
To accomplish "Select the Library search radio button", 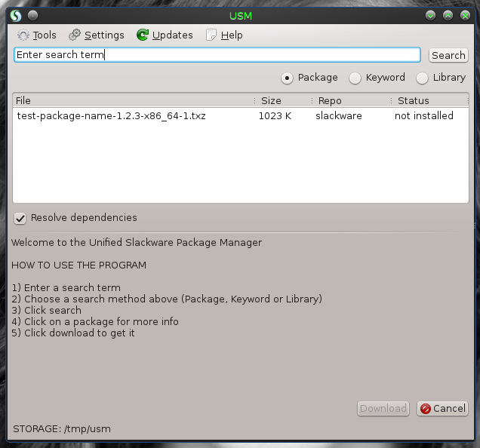I will click(x=422, y=78).
